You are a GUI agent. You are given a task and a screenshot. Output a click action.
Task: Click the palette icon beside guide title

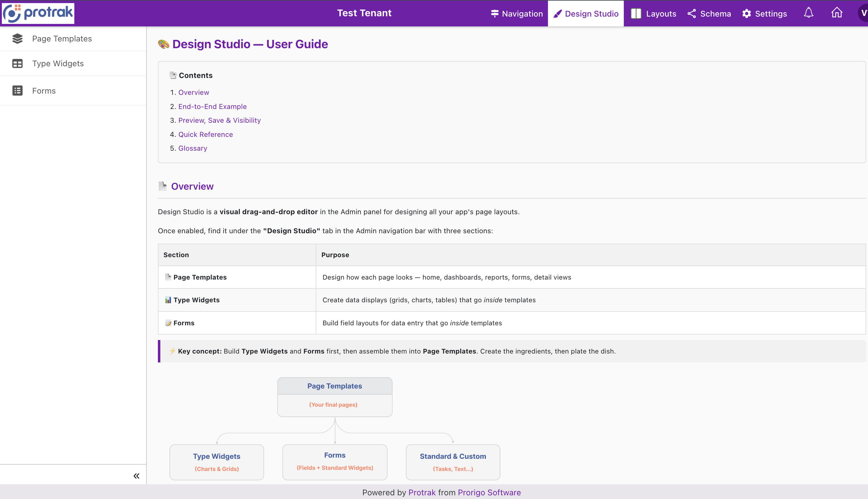(x=164, y=44)
